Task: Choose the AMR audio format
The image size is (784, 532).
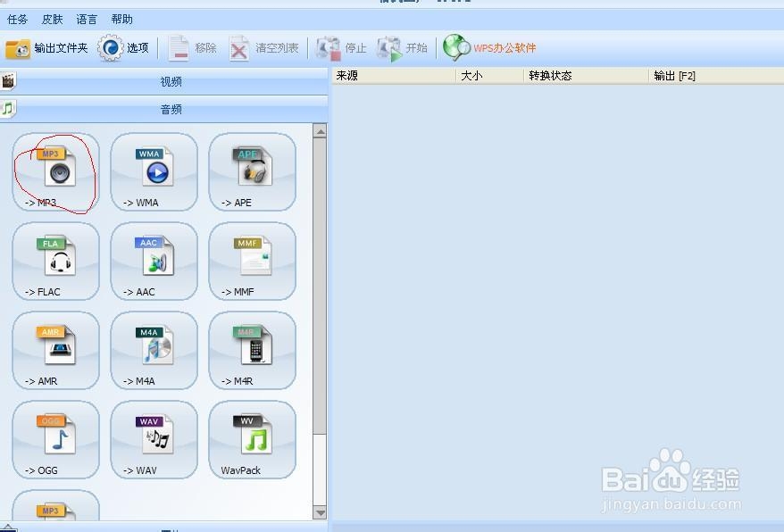Action: tap(54, 350)
